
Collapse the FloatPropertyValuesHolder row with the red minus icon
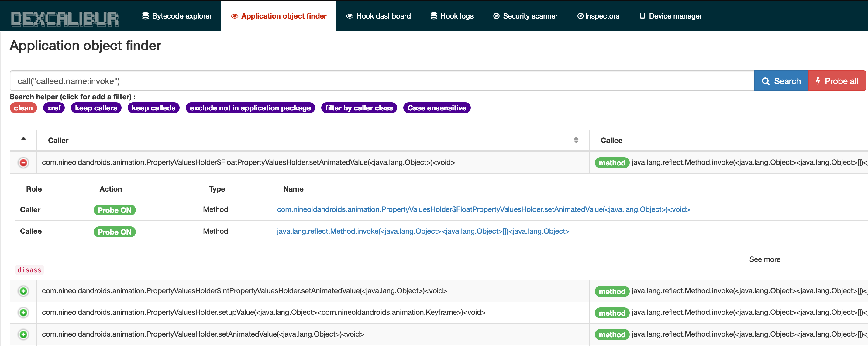[x=23, y=163]
